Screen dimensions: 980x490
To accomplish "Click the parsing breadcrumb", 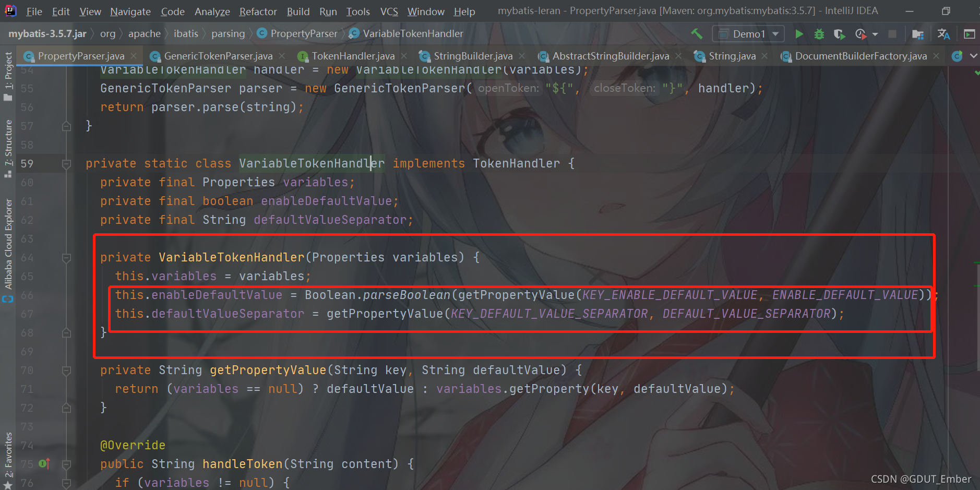I will 228,34.
